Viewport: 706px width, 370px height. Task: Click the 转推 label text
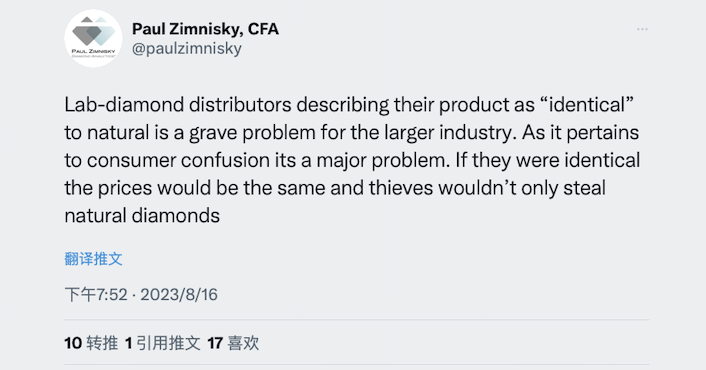coord(102,343)
